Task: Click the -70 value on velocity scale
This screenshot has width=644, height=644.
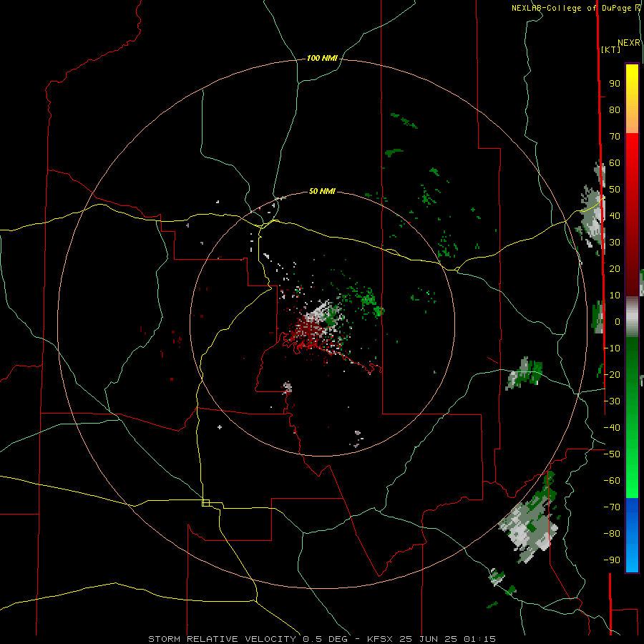Action: 612,507
